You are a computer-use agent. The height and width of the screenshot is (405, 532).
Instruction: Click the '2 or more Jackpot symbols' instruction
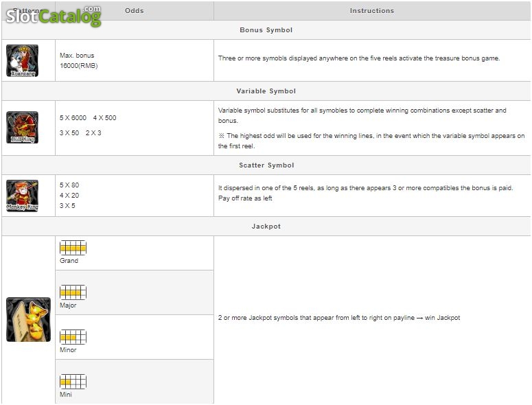339,318
